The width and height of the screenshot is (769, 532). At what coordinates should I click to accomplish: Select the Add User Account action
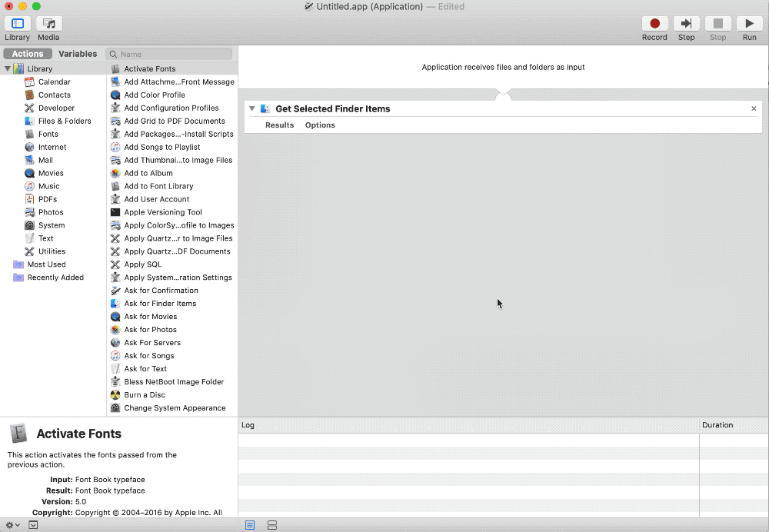coord(172,199)
